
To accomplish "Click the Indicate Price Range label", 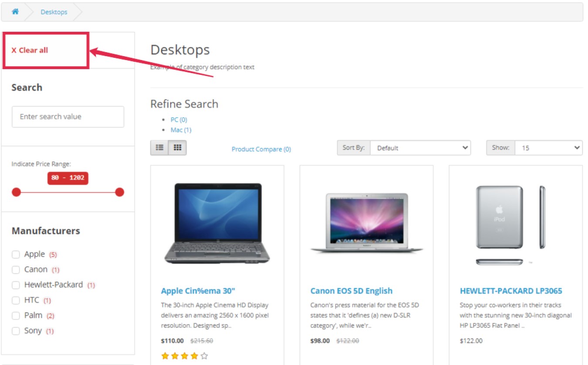I will click(41, 164).
